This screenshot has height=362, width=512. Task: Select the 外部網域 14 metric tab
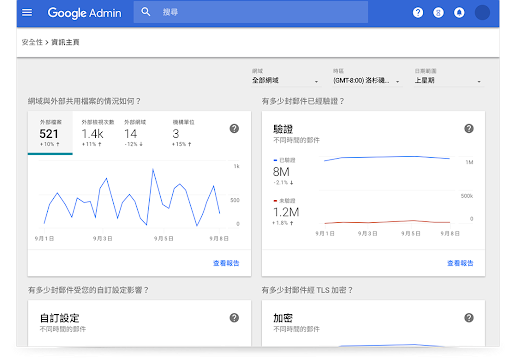pos(135,133)
